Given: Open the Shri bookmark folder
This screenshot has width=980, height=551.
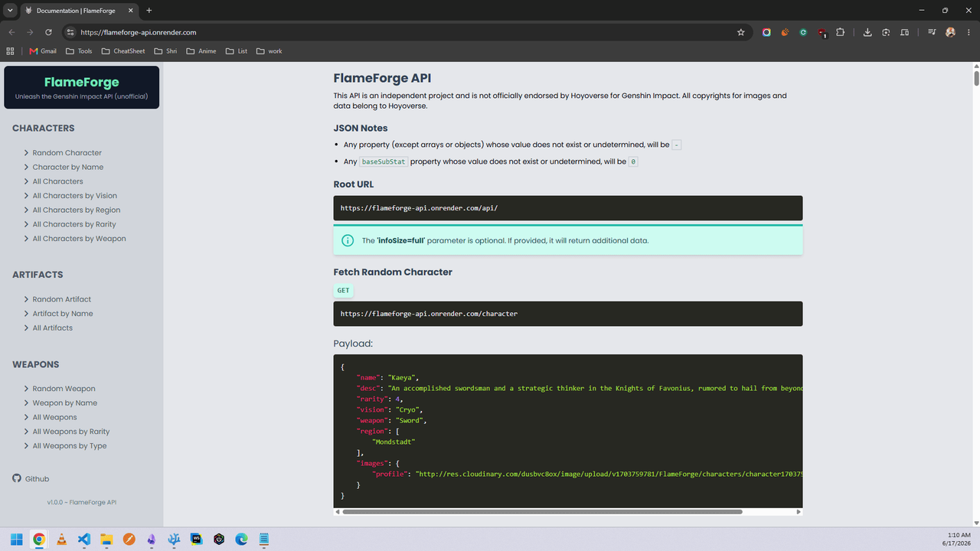Looking at the screenshot, I should (x=165, y=51).
